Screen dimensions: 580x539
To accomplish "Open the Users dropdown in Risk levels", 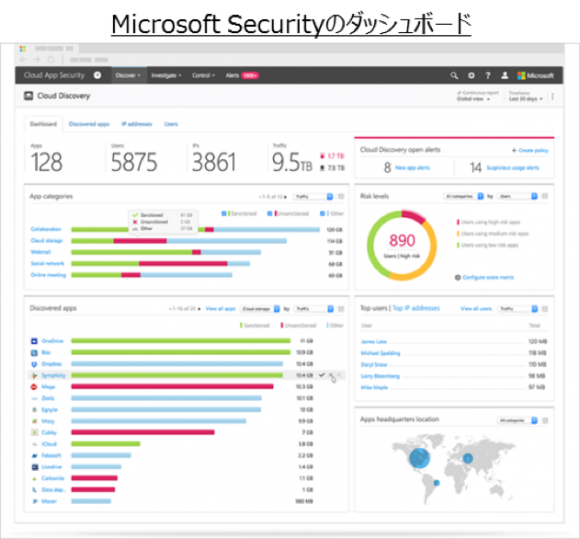I will (x=517, y=196).
